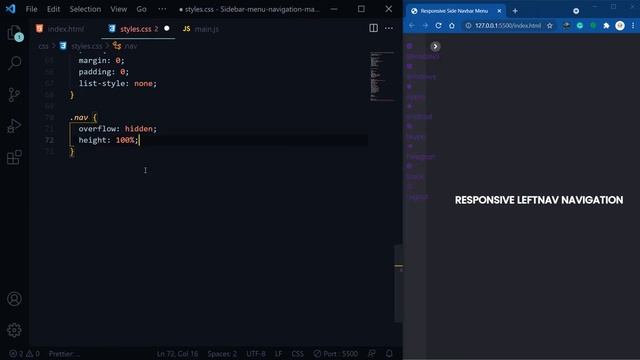The image size is (640, 360).
Task: Open the Accounts menu icon
Action: 14,299
